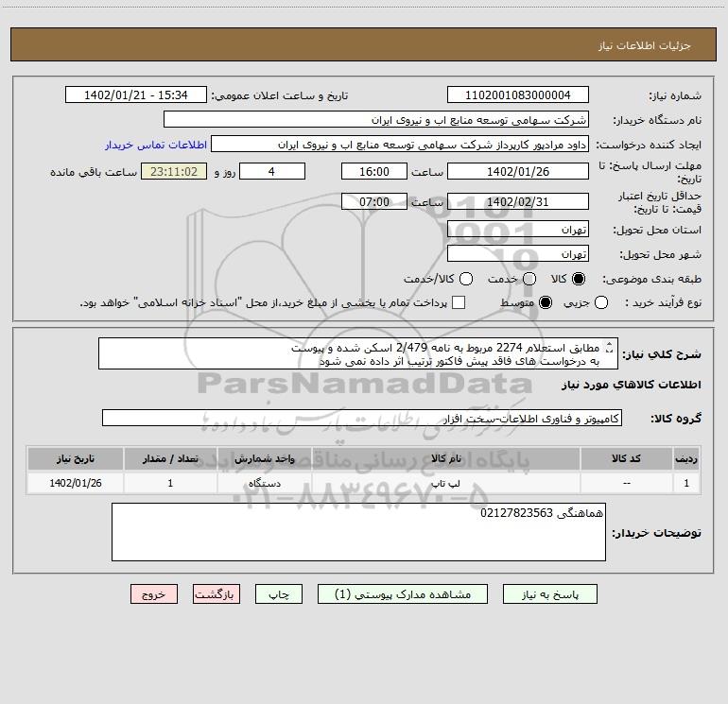Click the ردیف column header
This screenshot has width=728, height=704.
pos(686,458)
